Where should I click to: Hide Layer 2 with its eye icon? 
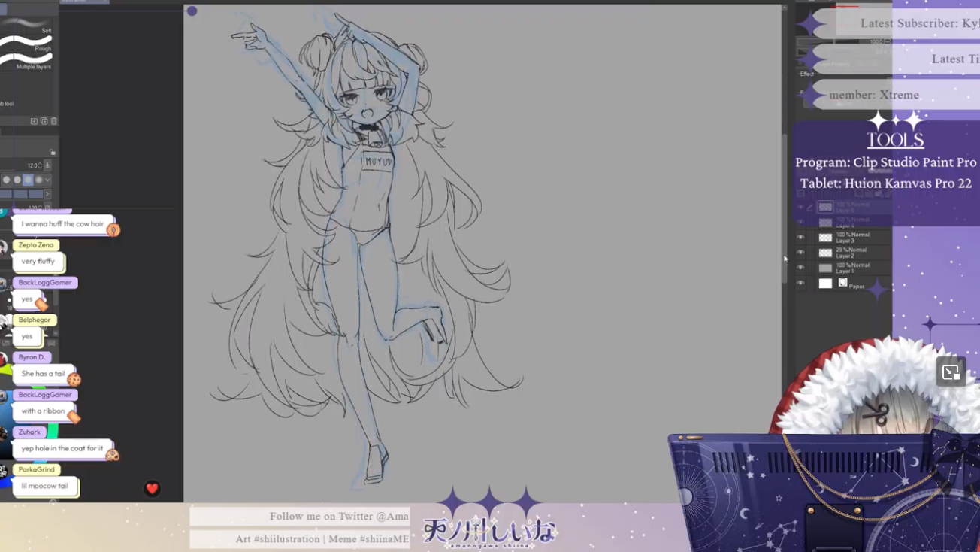[x=800, y=252]
